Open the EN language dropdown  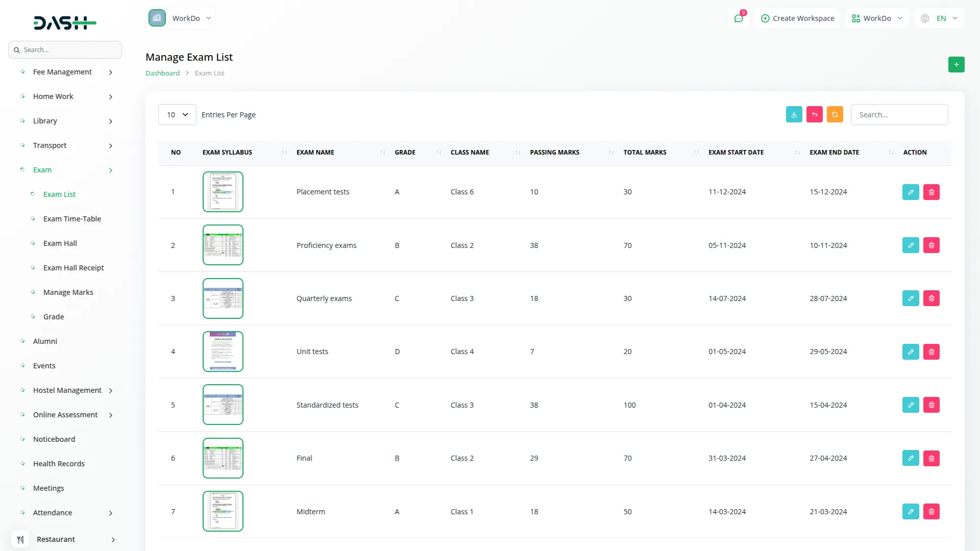(x=939, y=18)
